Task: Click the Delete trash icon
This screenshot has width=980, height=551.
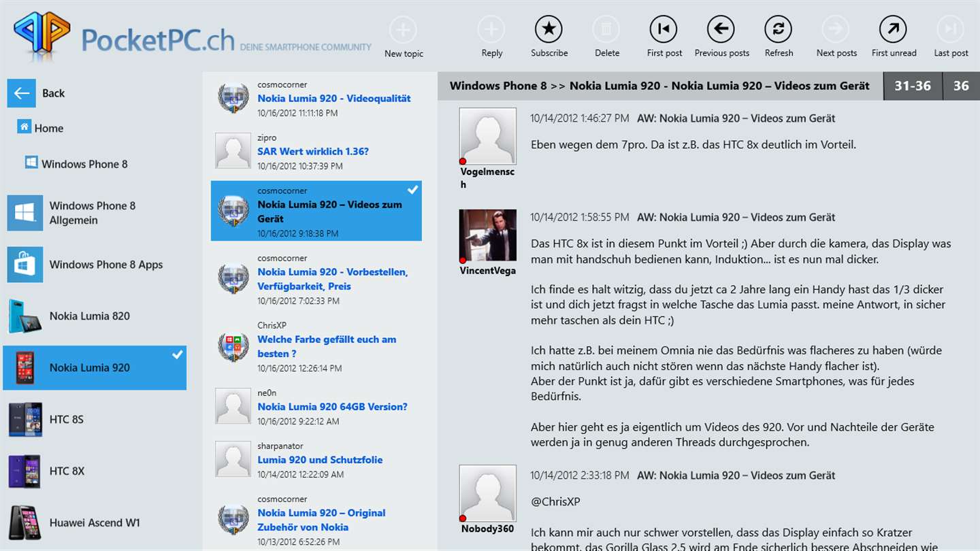Action: coord(606,29)
